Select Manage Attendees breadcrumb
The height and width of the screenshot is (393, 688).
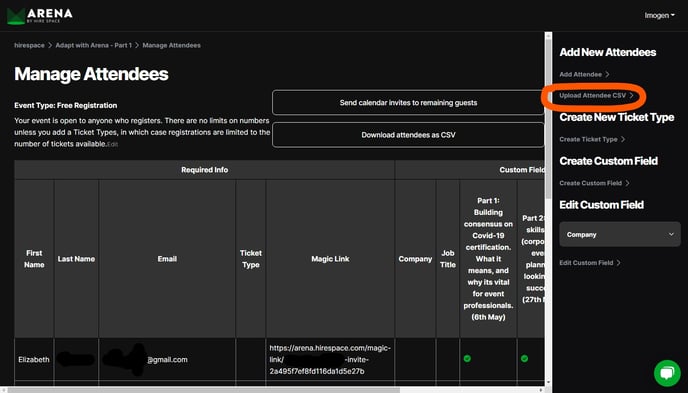pos(171,45)
